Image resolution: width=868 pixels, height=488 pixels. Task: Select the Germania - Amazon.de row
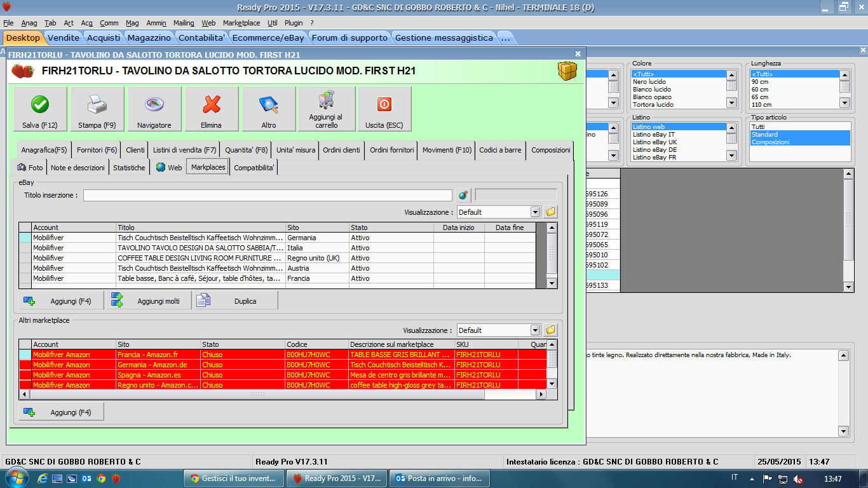coord(283,365)
